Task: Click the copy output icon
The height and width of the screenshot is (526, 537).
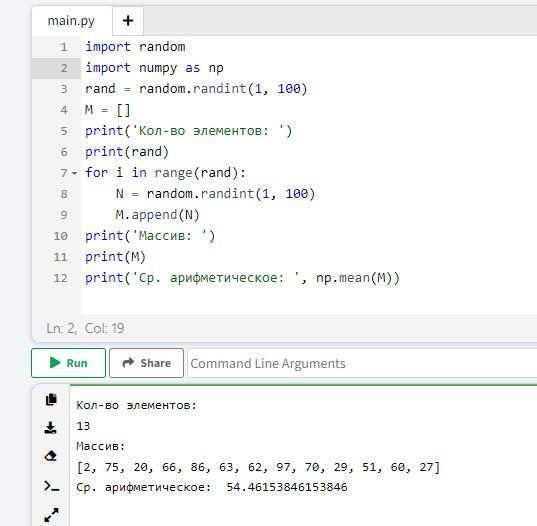Action: [51, 399]
